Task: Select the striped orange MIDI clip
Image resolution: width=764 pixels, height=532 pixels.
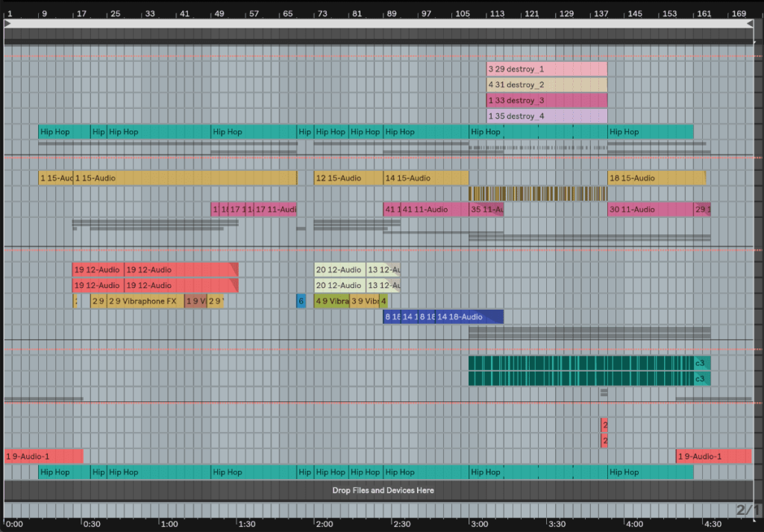Action: click(537, 194)
